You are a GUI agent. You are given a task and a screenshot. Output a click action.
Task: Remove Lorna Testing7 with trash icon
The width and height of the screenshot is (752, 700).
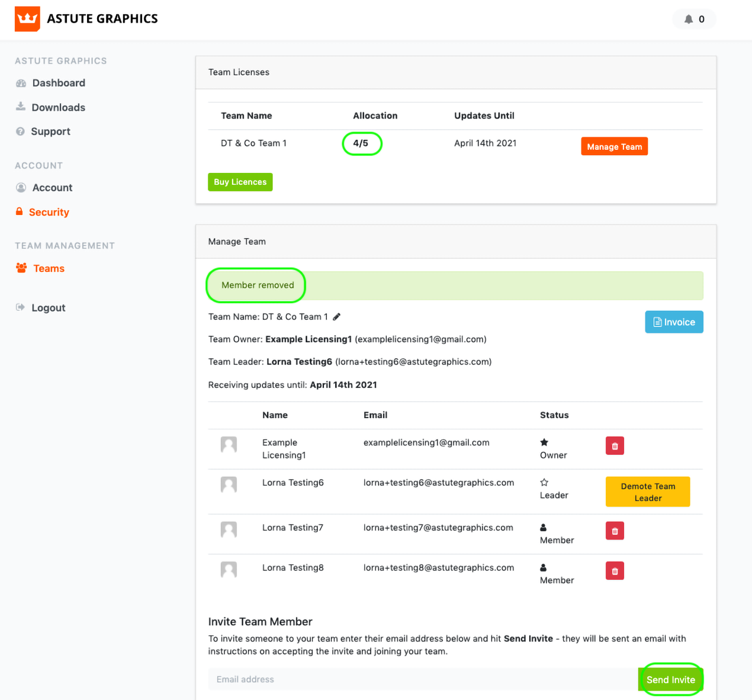click(x=615, y=531)
